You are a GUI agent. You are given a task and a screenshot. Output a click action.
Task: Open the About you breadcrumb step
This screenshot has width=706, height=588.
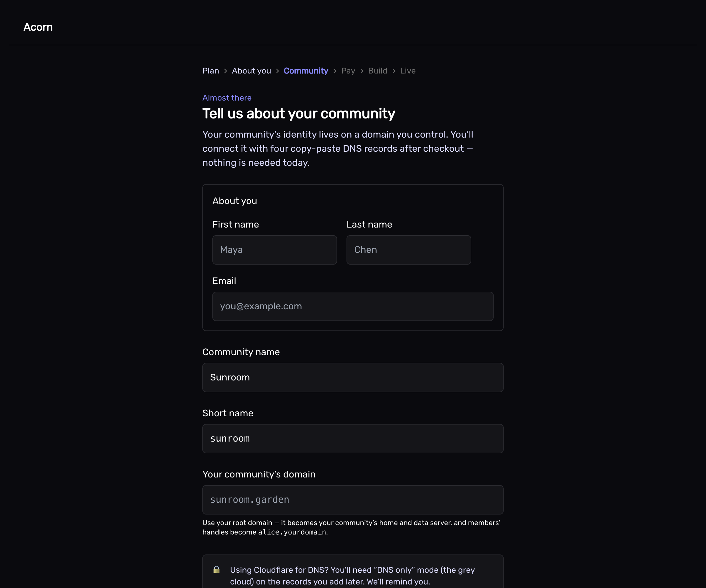tap(251, 71)
